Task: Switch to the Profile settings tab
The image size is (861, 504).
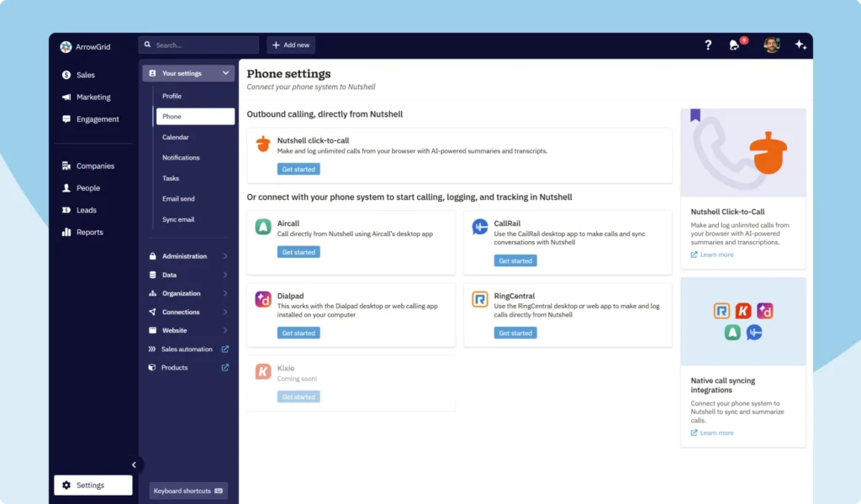Action: (174, 96)
